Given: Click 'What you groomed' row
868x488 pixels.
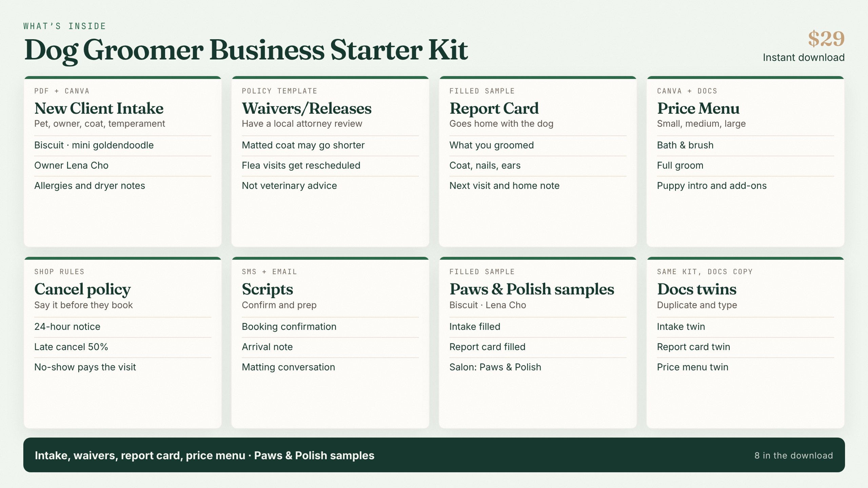Looking at the screenshot, I should coord(538,145).
